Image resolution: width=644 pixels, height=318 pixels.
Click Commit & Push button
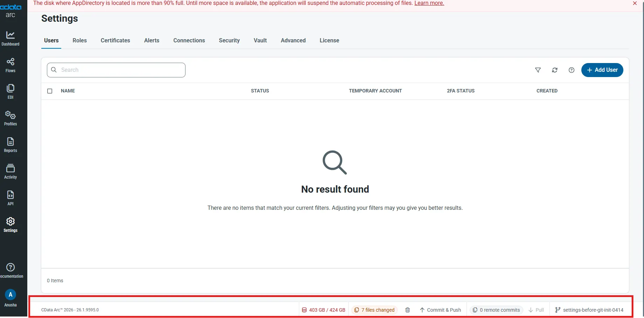440,310
